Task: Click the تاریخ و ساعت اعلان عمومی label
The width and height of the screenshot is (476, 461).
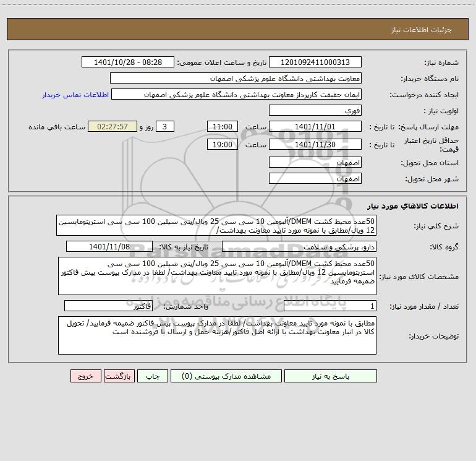Action: [x=221, y=63]
